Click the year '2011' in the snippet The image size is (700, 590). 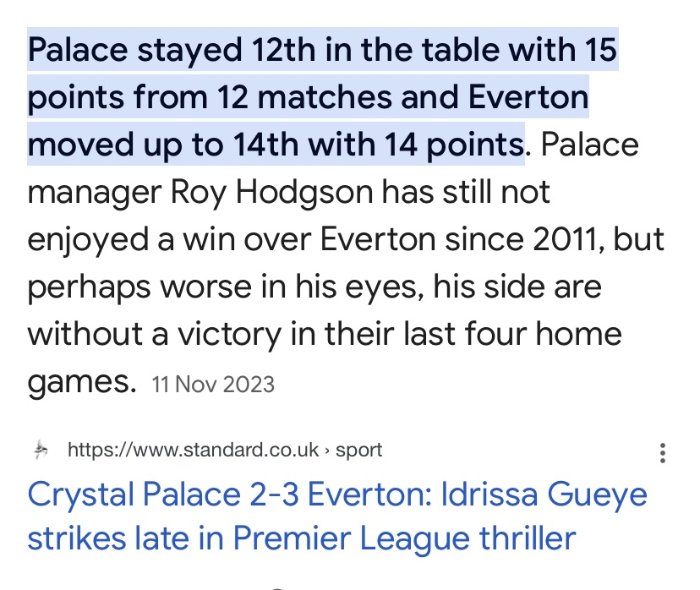click(577, 240)
